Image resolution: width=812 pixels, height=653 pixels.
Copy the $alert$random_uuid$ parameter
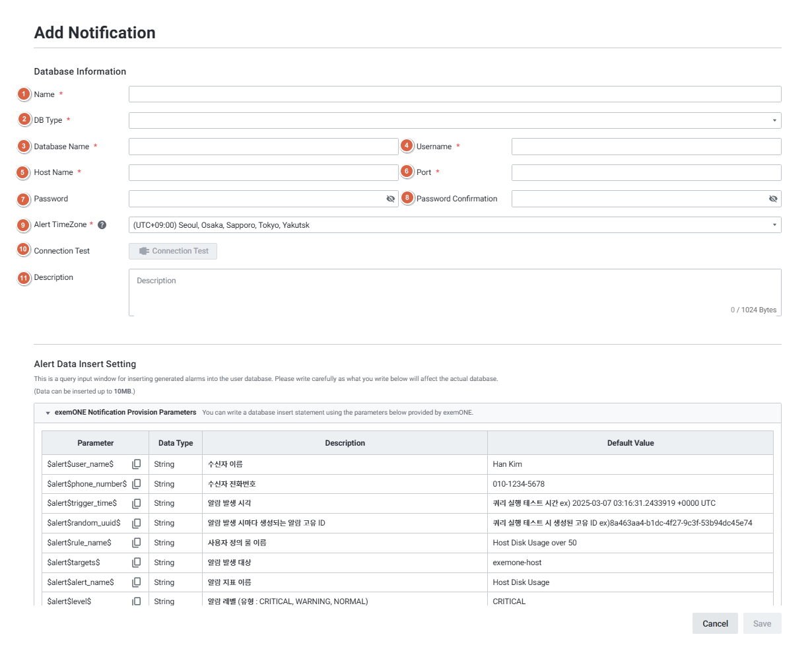coord(137,523)
